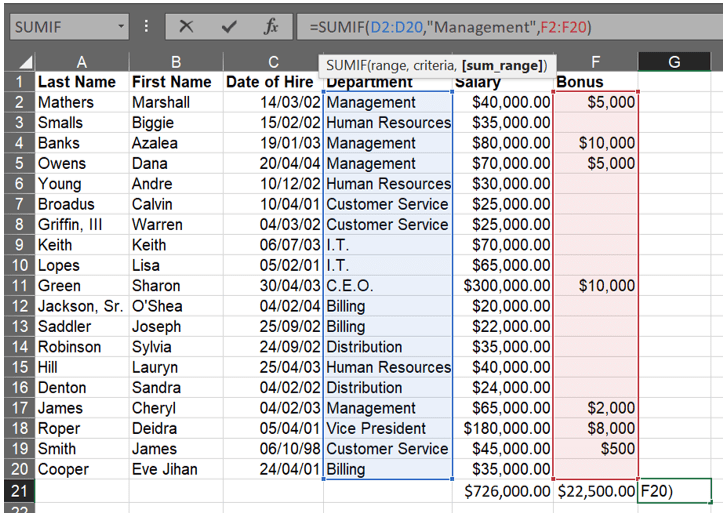Viewport: 727px width, 513px height.
Task: Click the SUMIF function name in tooltip
Action: pos(346,65)
